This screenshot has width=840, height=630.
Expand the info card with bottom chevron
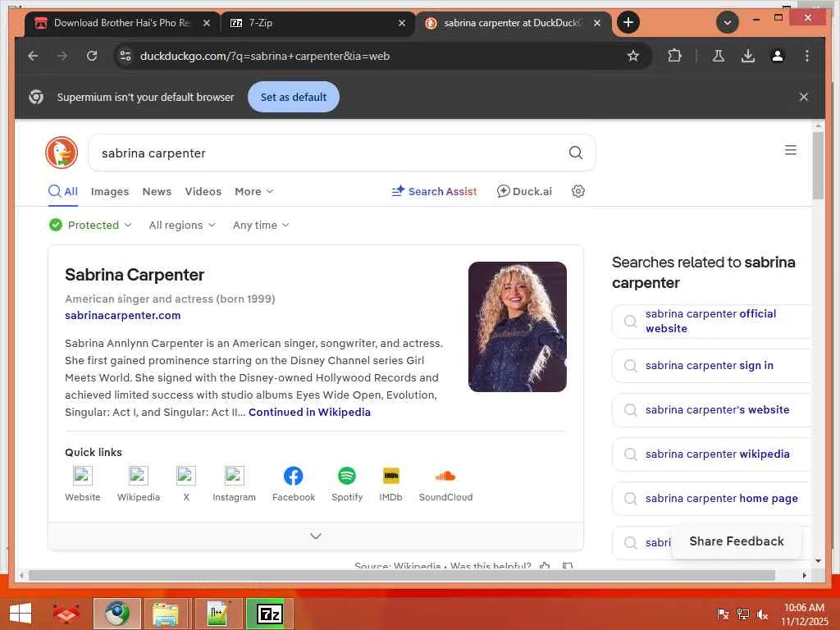pyautogui.click(x=316, y=536)
